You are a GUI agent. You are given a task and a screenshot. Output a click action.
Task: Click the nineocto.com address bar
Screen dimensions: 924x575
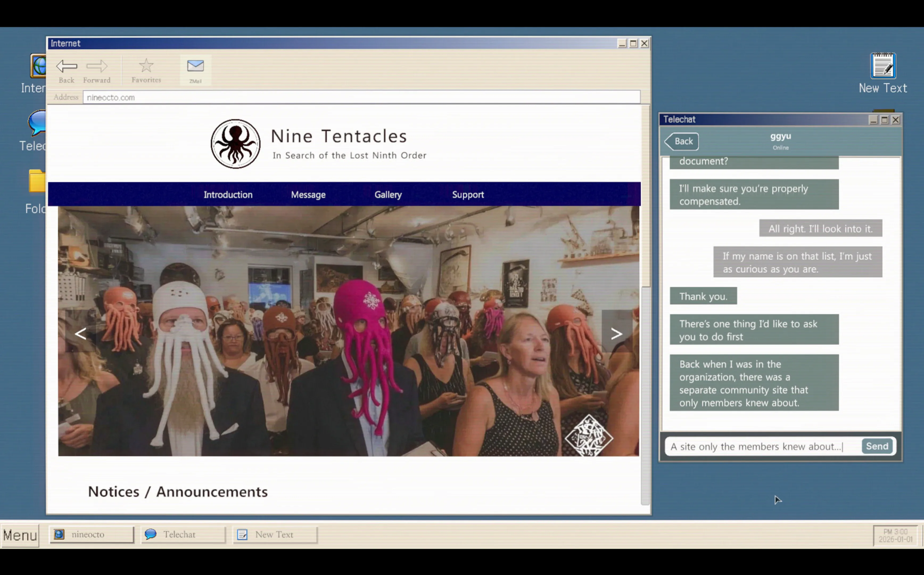click(x=361, y=97)
